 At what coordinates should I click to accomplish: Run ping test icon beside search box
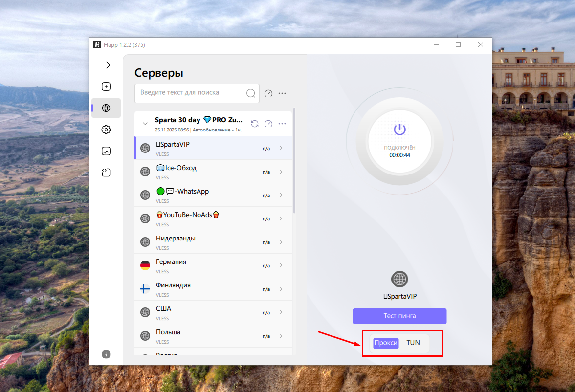(268, 93)
